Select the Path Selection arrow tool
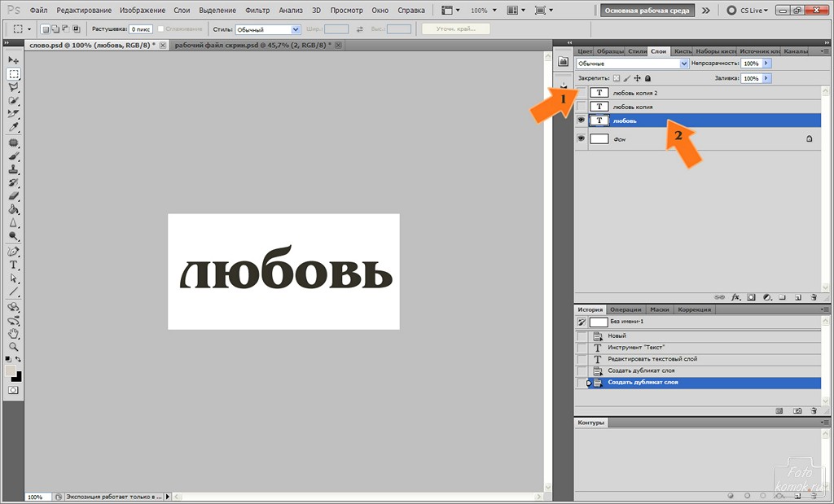 [13, 278]
